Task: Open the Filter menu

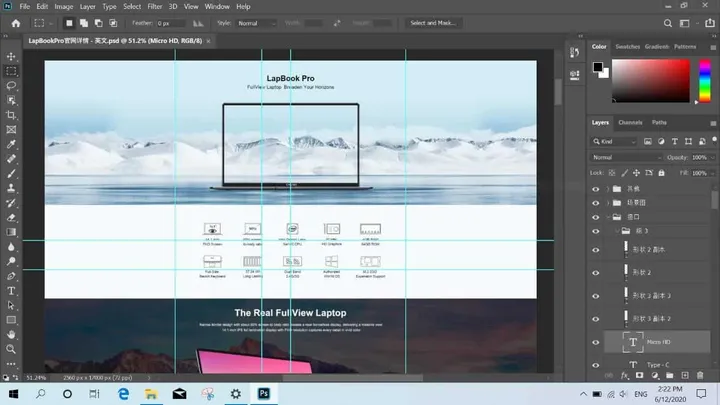Action: pos(155,6)
